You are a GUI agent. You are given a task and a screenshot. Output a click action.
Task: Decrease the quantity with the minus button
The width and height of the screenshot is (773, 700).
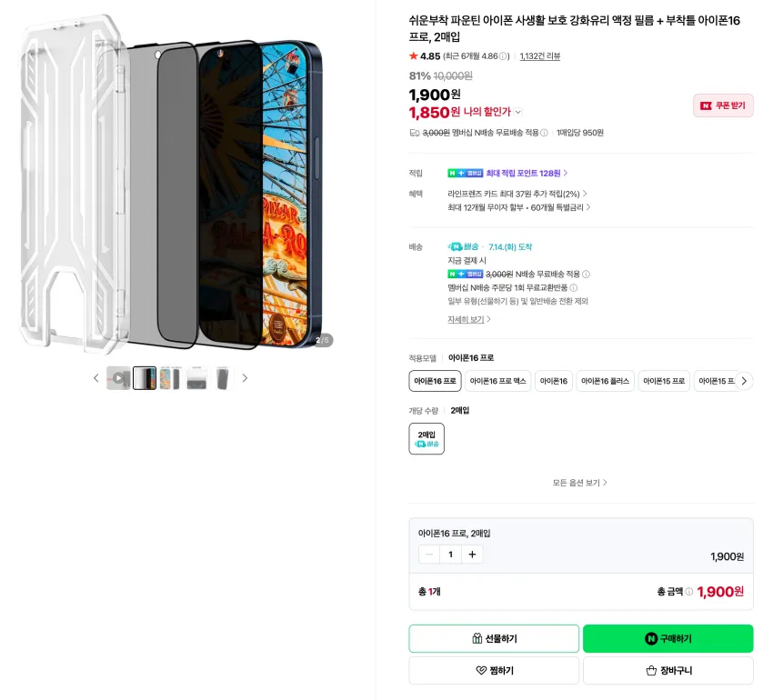(429, 555)
